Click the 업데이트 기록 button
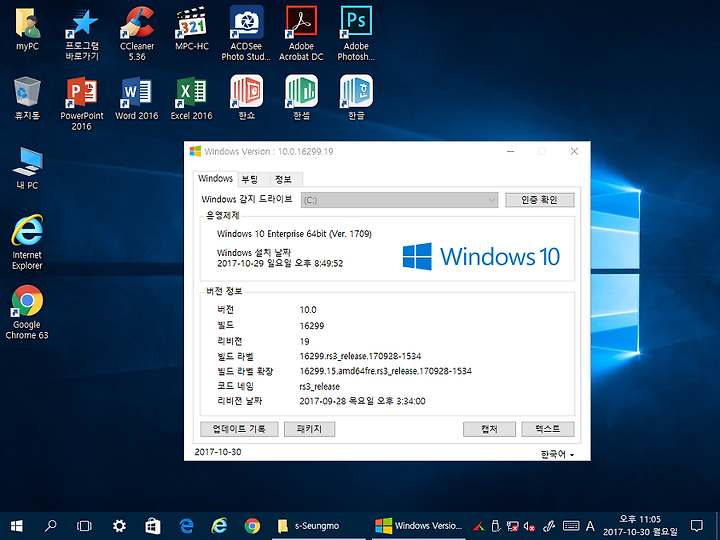This screenshot has height=540, width=720. coord(239,429)
